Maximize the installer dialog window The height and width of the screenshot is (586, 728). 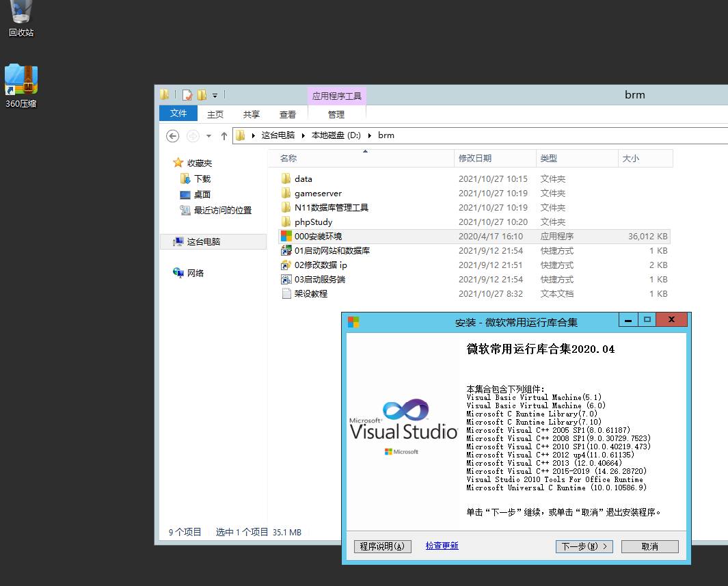[647, 320]
